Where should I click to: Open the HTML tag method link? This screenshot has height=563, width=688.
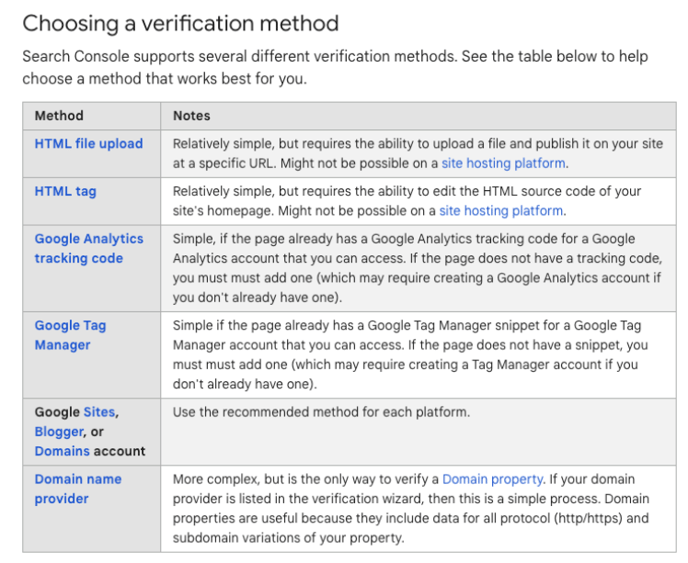point(65,191)
